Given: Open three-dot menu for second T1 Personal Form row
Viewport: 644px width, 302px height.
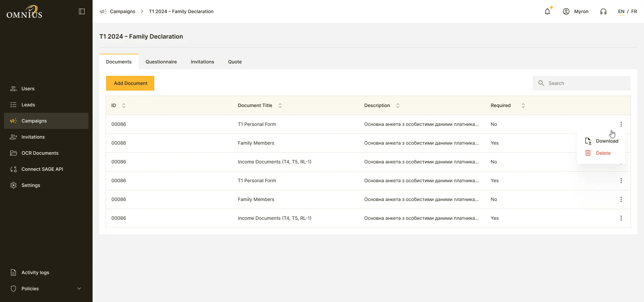Looking at the screenshot, I should coord(621,181).
